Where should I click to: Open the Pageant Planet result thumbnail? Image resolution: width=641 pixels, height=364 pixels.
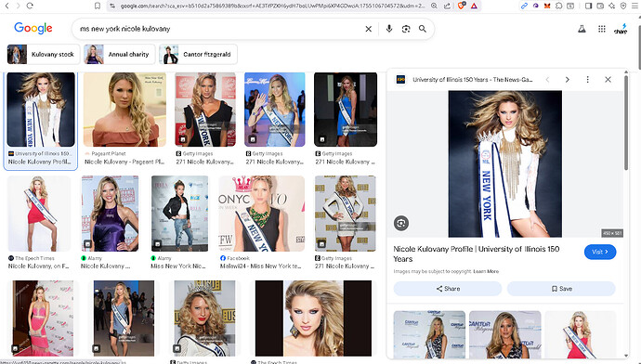[124, 110]
